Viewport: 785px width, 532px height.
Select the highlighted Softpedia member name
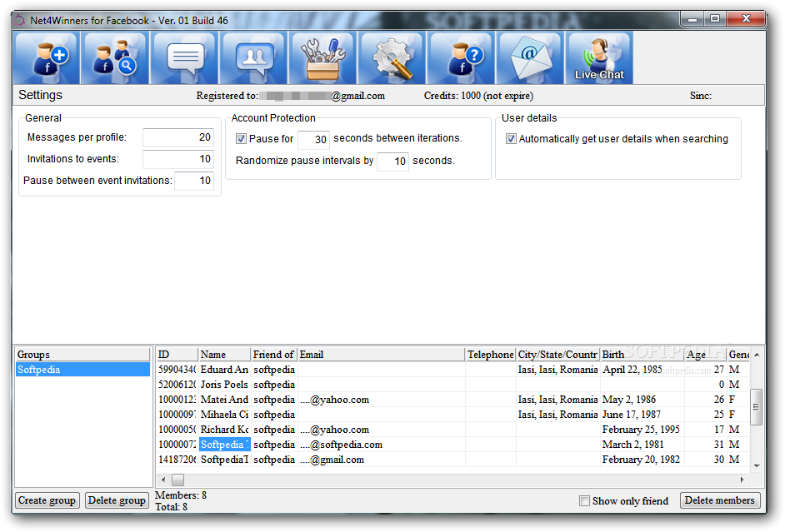(x=224, y=445)
